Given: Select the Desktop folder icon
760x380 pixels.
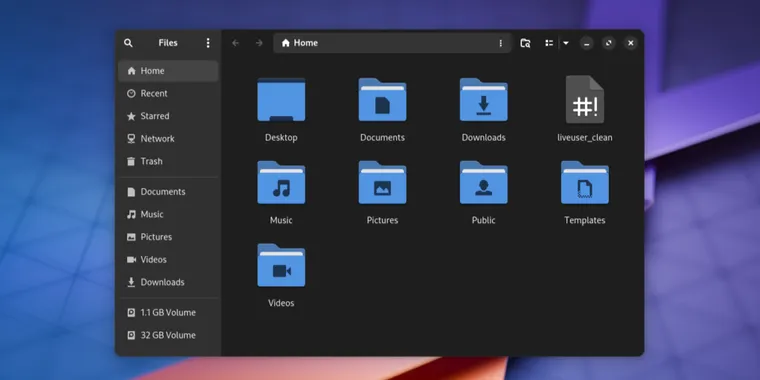Looking at the screenshot, I should (281, 99).
